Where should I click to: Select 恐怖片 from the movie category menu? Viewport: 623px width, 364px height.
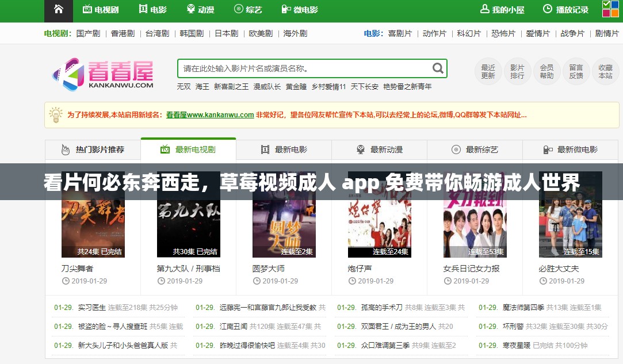click(504, 33)
